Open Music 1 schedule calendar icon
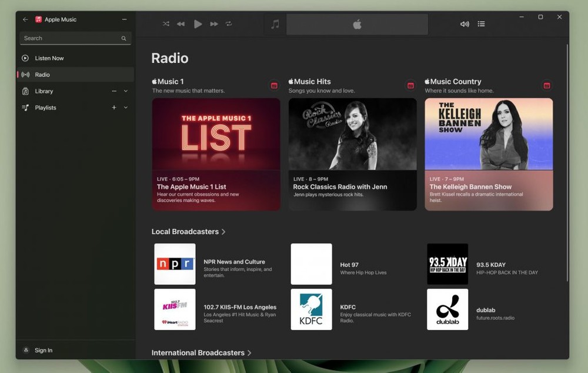Image resolution: width=588 pixels, height=373 pixels. [274, 85]
